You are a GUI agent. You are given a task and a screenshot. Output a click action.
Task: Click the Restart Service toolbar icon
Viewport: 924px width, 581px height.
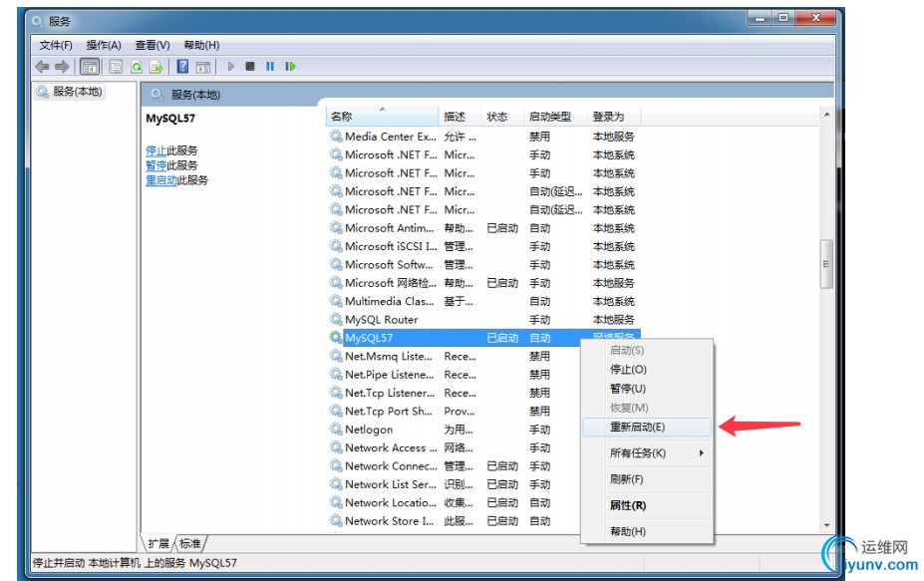[290, 67]
